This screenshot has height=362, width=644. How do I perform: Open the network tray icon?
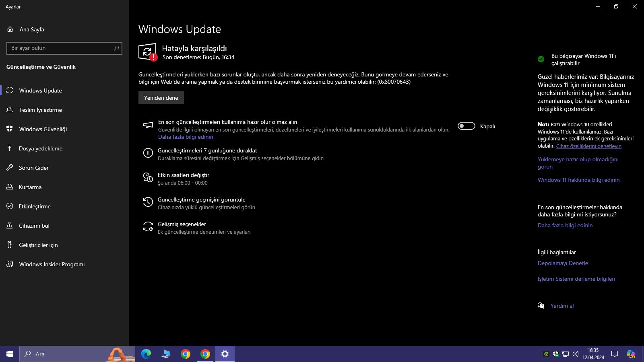[x=566, y=354]
